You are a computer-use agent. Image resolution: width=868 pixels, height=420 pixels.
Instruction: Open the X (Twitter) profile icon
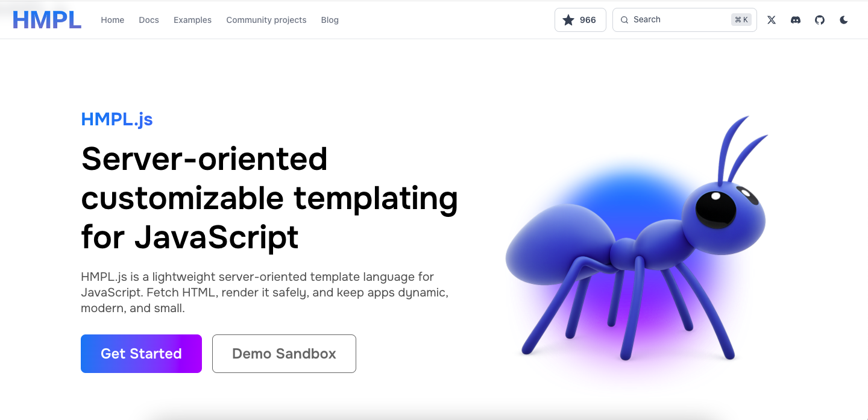pyautogui.click(x=772, y=20)
